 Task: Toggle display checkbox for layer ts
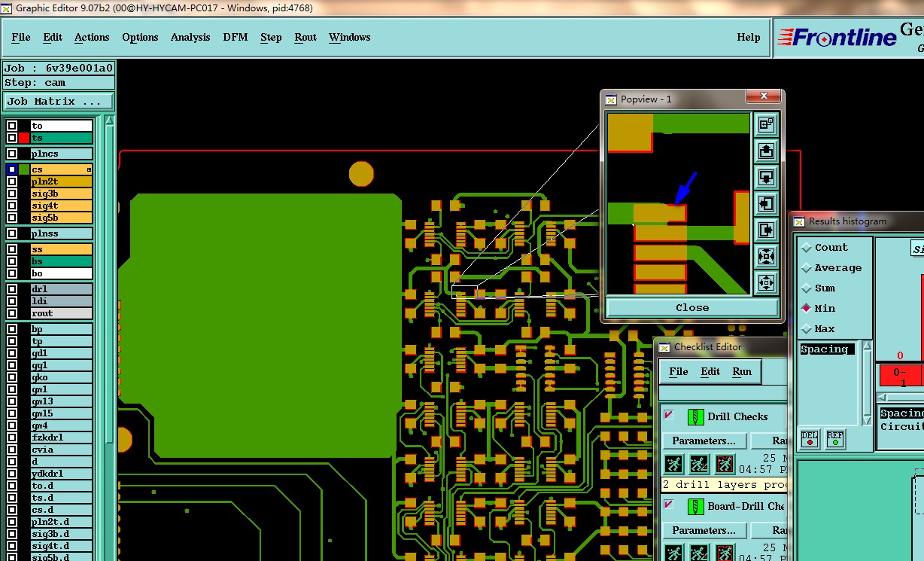click(12, 138)
